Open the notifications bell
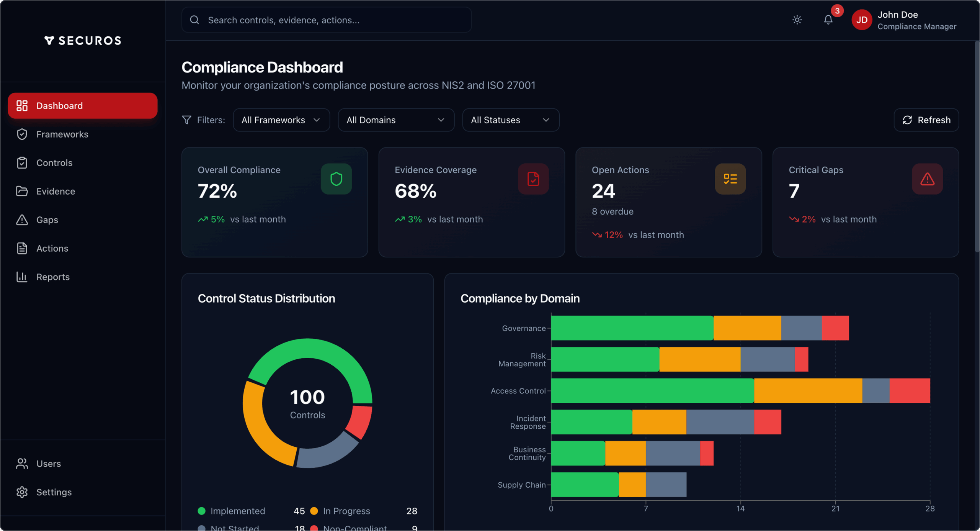The height and width of the screenshot is (531, 980). 828,20
